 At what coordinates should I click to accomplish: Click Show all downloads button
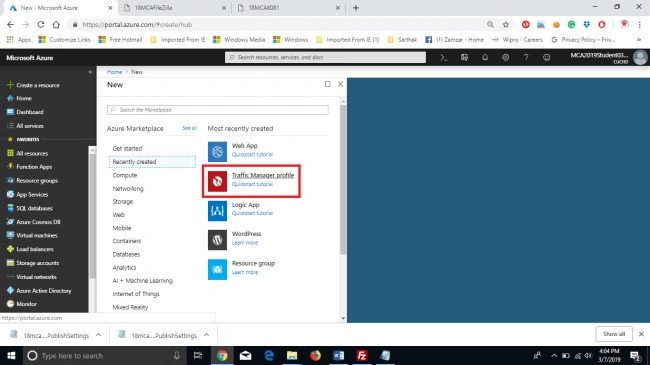pos(614,334)
